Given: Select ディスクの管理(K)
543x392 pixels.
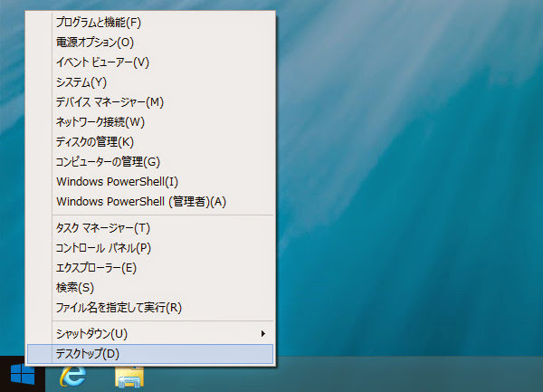Looking at the screenshot, I should tap(150, 142).
